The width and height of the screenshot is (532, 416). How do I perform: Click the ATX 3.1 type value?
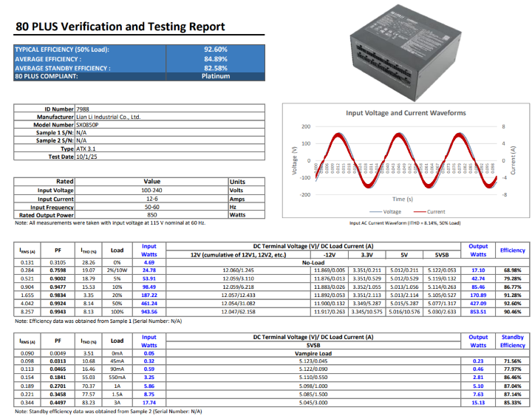click(86, 149)
